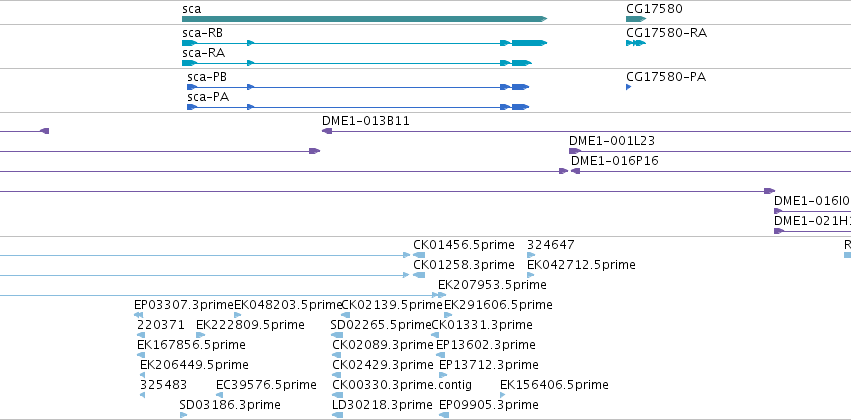The image size is (851, 420).
Task: Select the CG17580-RA transcript
Action: [x=636, y=43]
